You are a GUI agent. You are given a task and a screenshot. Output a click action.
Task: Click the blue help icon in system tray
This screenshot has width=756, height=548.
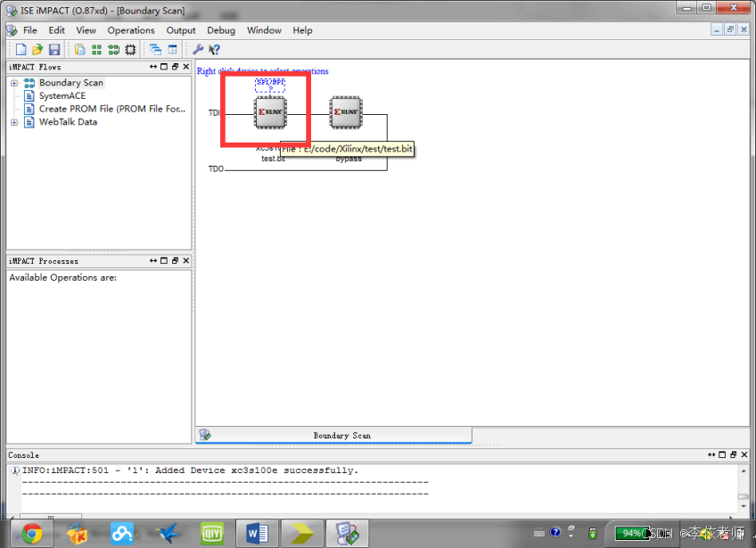coord(555,532)
